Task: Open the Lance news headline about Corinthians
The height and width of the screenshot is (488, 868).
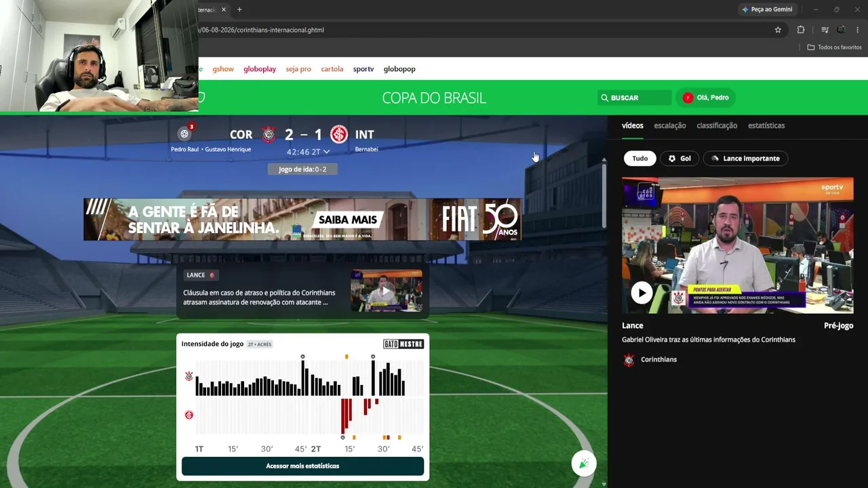Action: click(259, 298)
